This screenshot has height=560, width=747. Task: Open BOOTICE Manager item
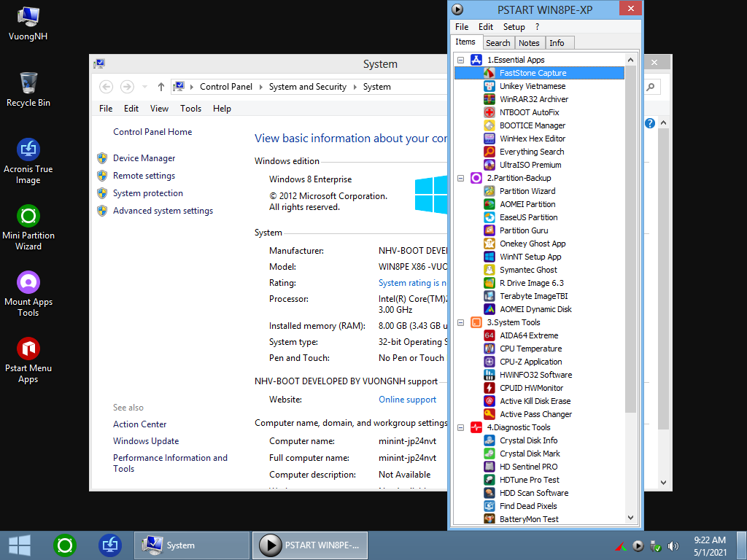coord(532,125)
